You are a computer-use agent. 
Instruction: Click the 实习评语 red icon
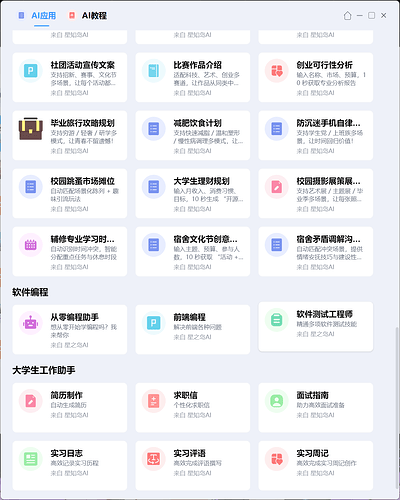154,459
